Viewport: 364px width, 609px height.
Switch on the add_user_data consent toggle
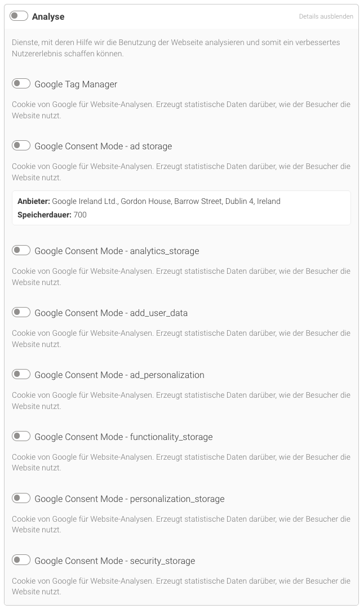coord(21,312)
